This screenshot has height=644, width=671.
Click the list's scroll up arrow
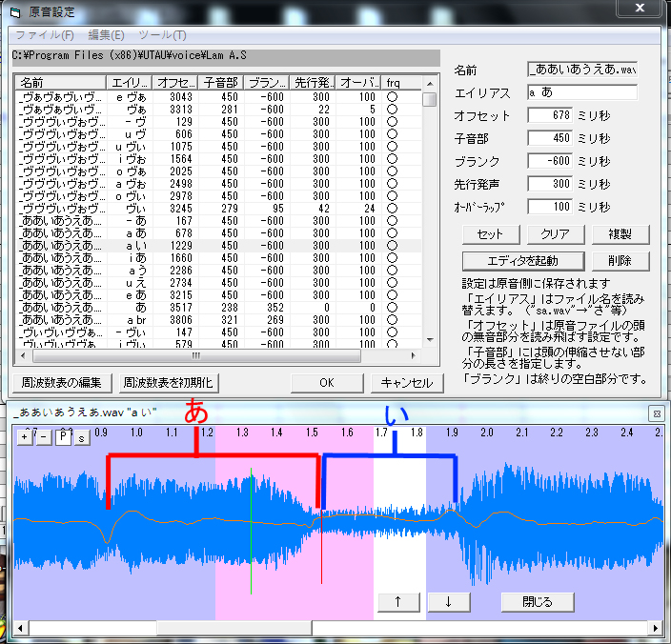click(x=430, y=84)
